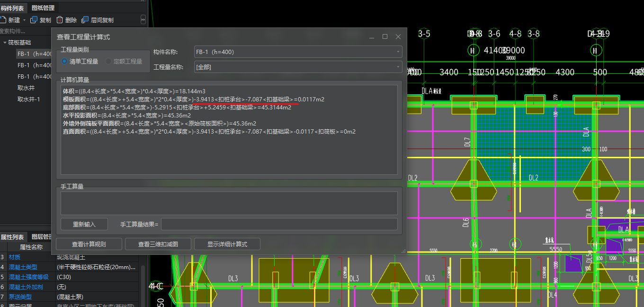
Task: Close the 查看工程量计算式 dialog
Action: (398, 36)
